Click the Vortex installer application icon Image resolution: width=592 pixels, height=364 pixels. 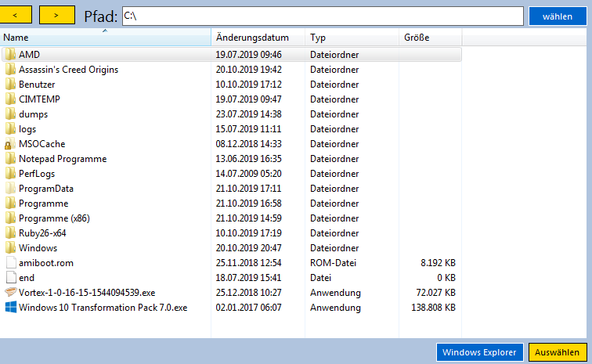tap(10, 293)
